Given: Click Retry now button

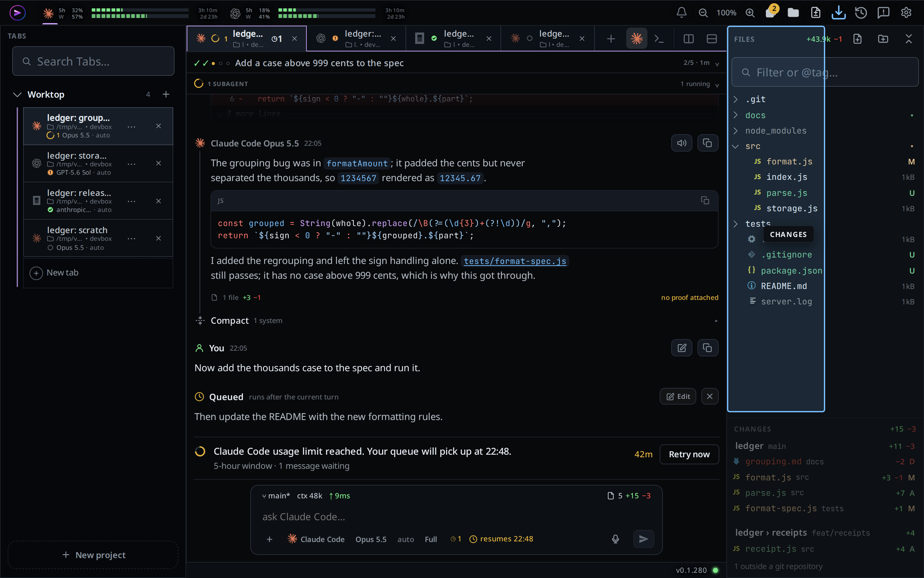Looking at the screenshot, I should coord(689,454).
